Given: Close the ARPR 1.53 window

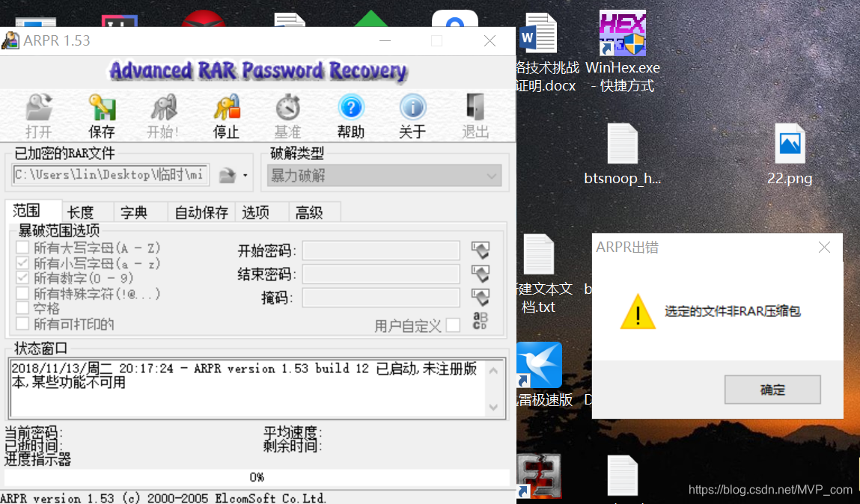Looking at the screenshot, I should 490,40.
